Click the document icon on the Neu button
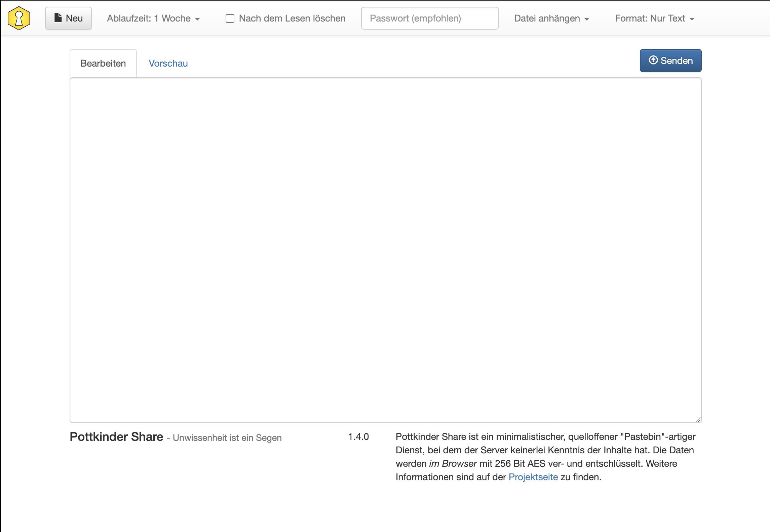The image size is (770, 532). point(58,18)
